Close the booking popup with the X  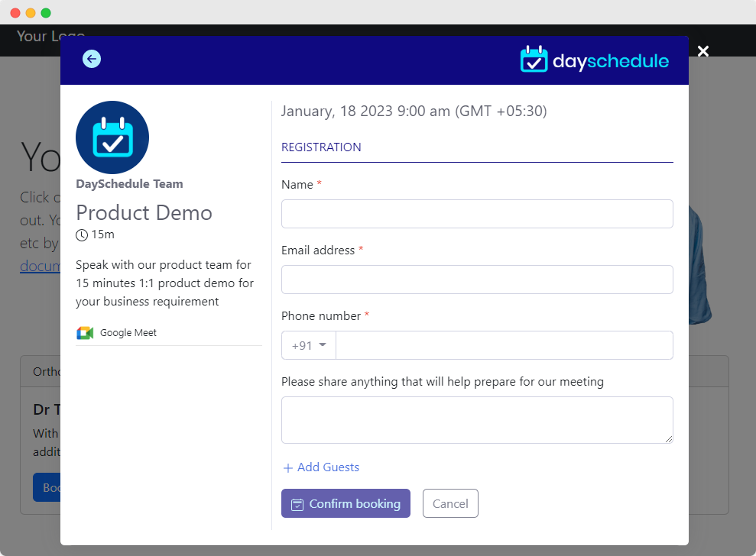point(703,51)
